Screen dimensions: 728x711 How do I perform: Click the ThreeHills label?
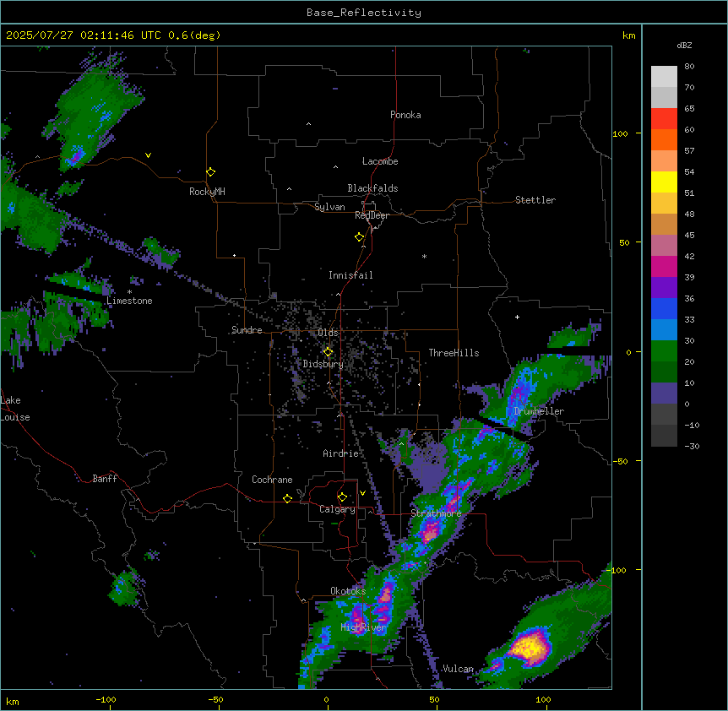454,353
